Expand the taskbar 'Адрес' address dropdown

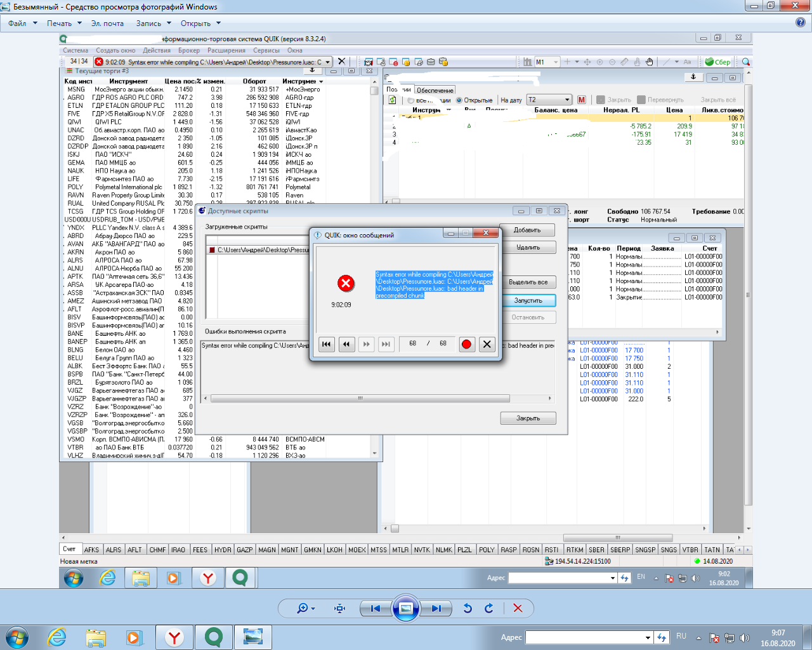coord(648,637)
